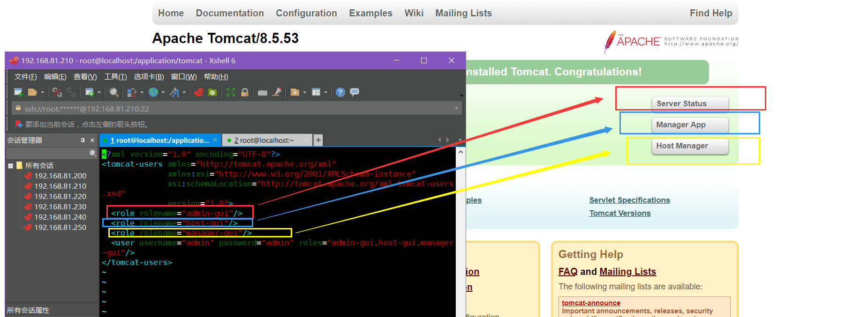The width and height of the screenshot is (868, 317).
Task: Open Servlet Specifications link
Action: click(x=629, y=200)
